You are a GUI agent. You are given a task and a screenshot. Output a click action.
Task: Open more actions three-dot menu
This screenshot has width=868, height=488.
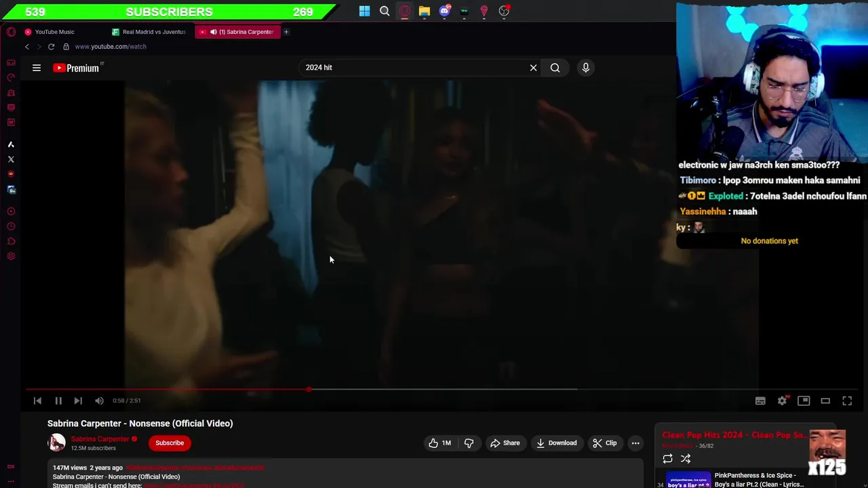point(635,443)
